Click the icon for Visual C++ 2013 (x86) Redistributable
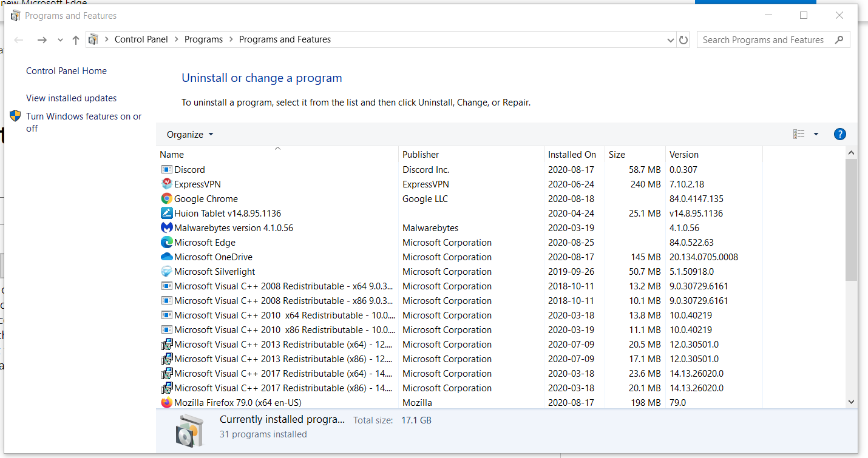The height and width of the screenshot is (458, 868). pos(167,359)
